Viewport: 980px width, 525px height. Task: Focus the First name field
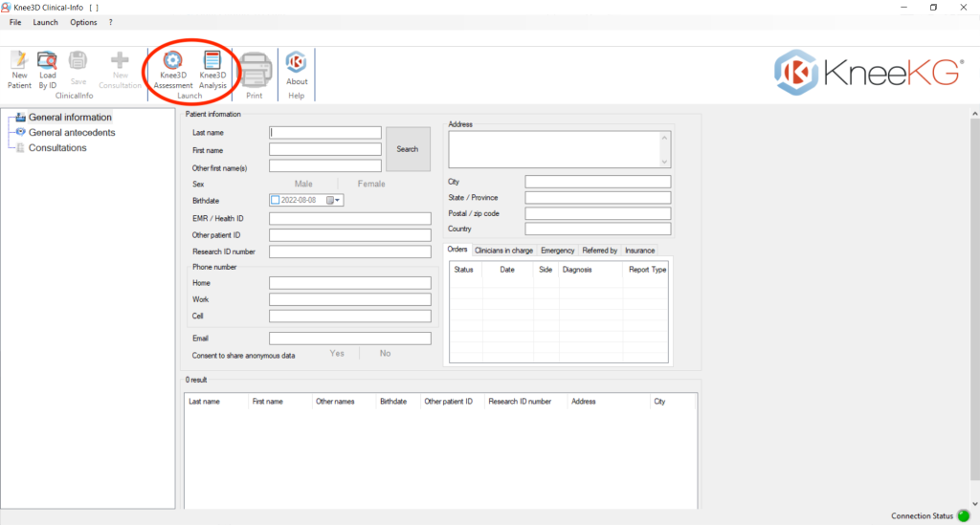coord(325,149)
